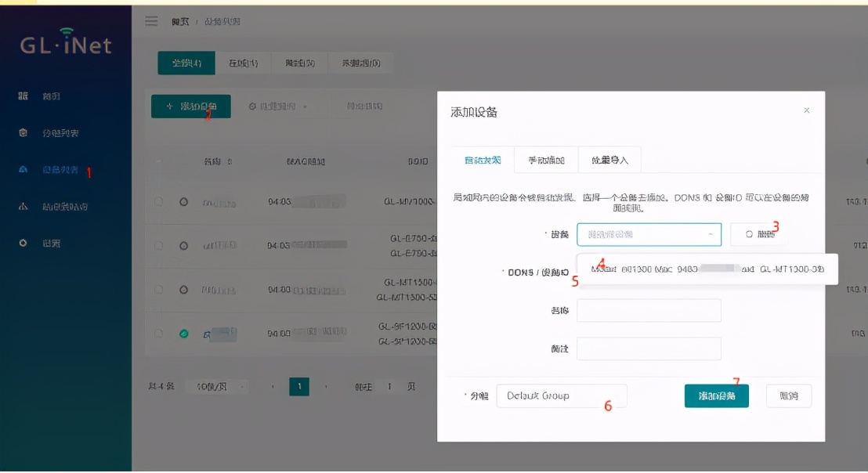Screen dimensions: 868x473
Task: Click the GL·iNet logo in the sidebar
Action: 64,45
